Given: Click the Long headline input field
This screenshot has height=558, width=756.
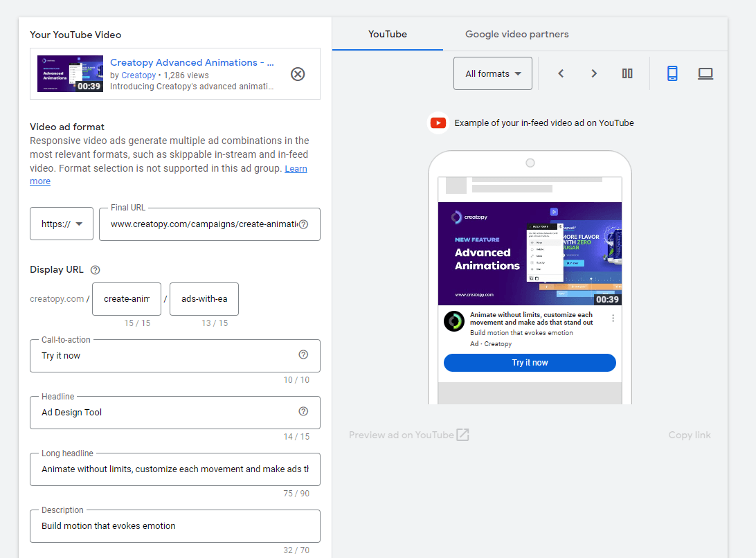Looking at the screenshot, I should click(174, 469).
